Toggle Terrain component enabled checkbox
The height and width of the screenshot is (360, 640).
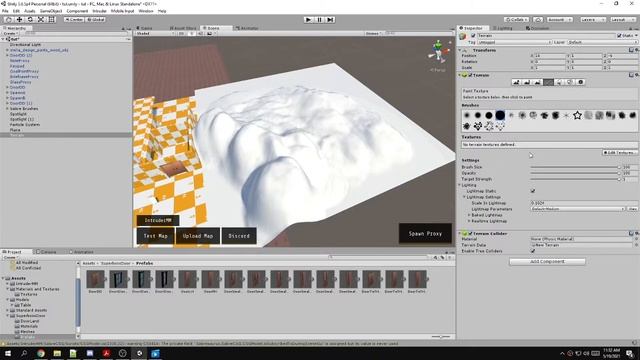470,75
